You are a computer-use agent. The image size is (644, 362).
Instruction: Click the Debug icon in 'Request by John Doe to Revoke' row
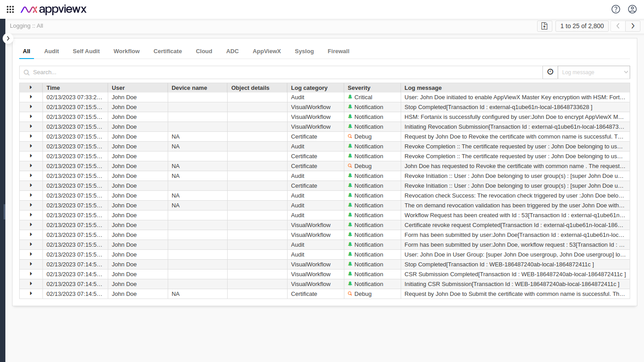(x=350, y=136)
